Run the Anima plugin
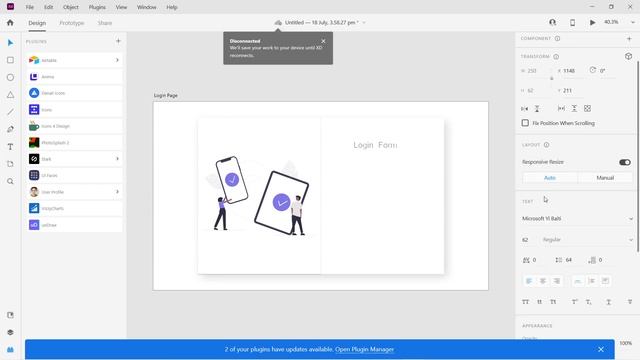This screenshot has width=640, height=360. click(x=74, y=77)
